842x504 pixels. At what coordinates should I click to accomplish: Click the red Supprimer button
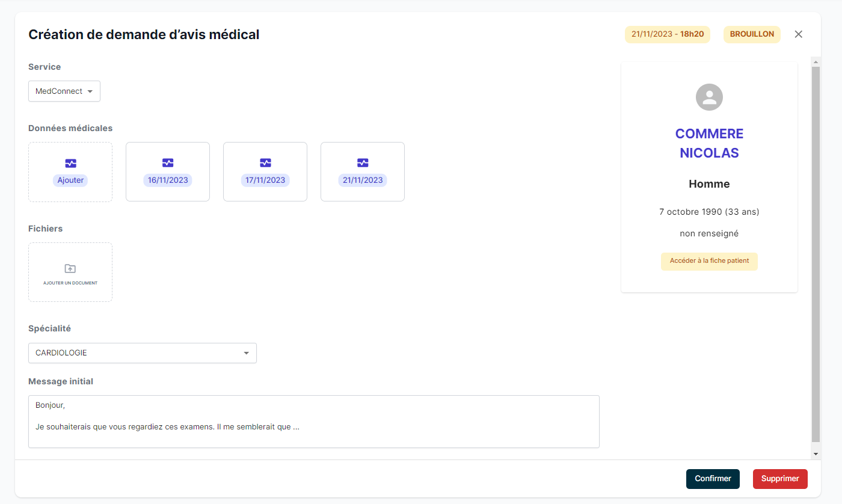click(x=780, y=479)
